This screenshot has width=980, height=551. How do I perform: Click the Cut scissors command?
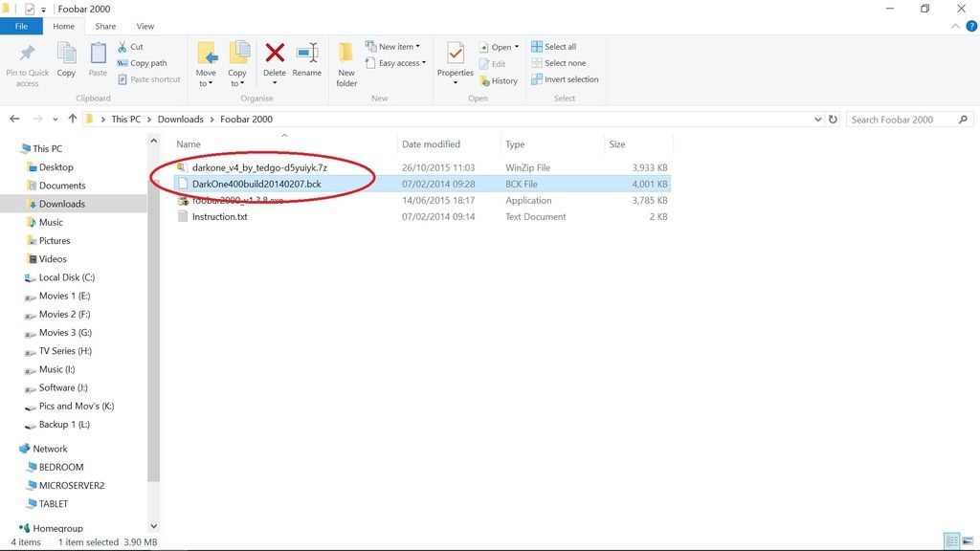(x=130, y=47)
